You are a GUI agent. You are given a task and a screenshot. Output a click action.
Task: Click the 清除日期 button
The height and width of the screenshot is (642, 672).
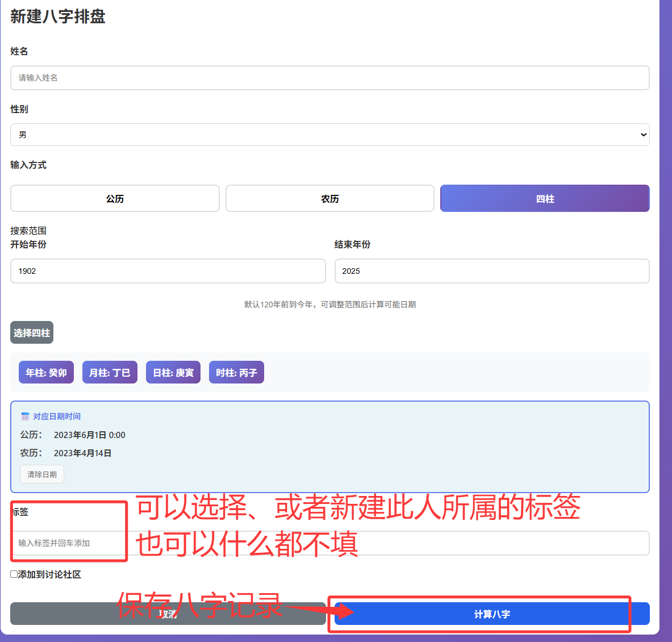[42, 474]
